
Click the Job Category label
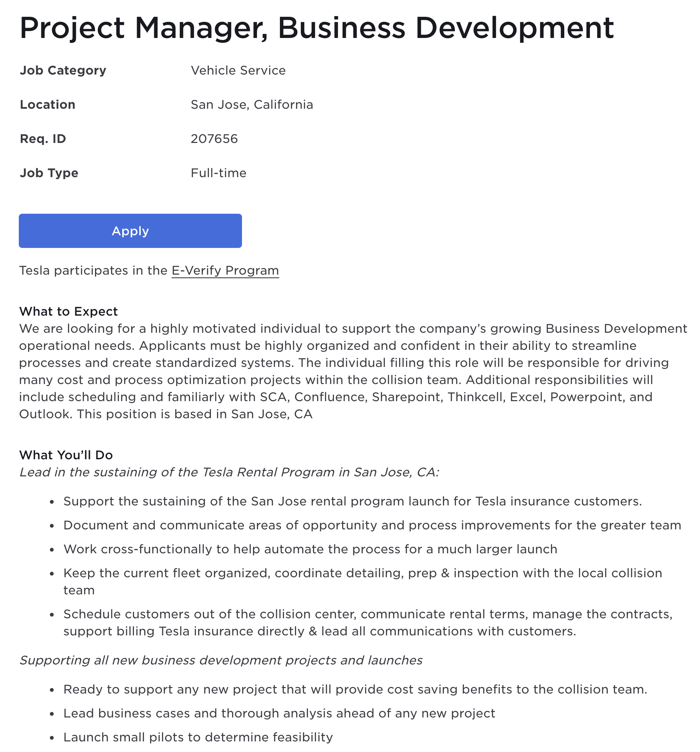[63, 70]
